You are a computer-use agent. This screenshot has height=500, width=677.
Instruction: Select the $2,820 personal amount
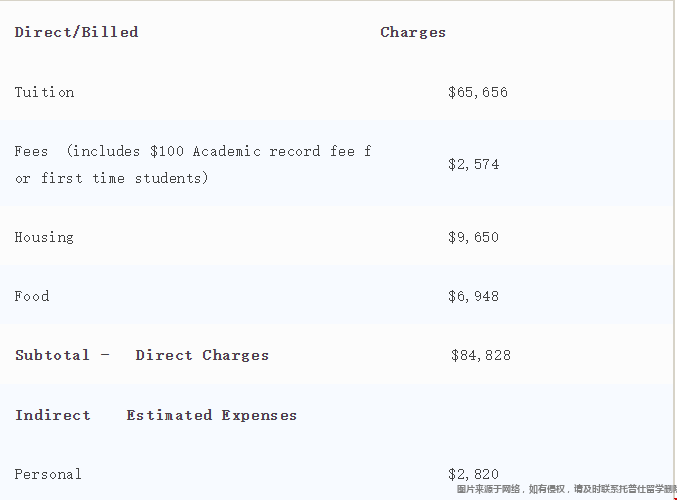click(474, 474)
